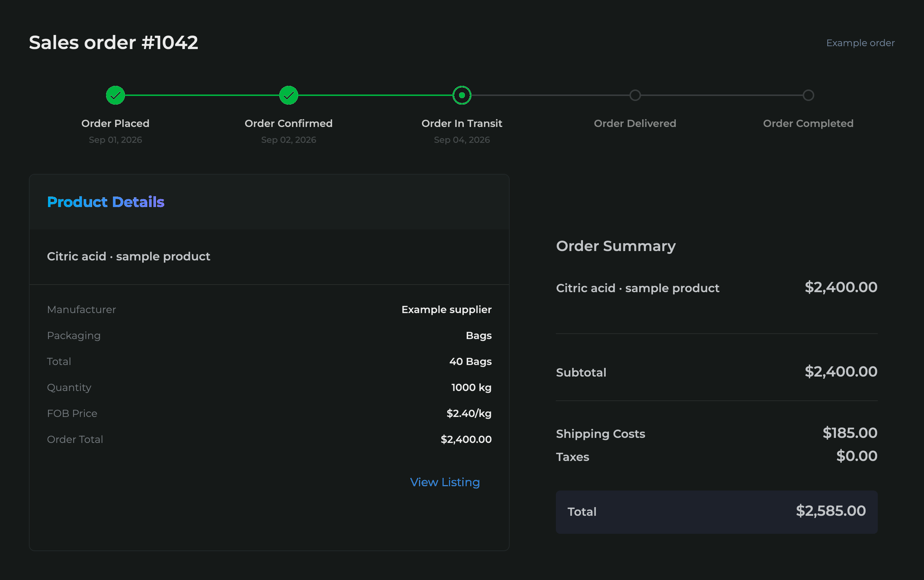Select the Order Placed step label
The image size is (924, 580).
115,123
